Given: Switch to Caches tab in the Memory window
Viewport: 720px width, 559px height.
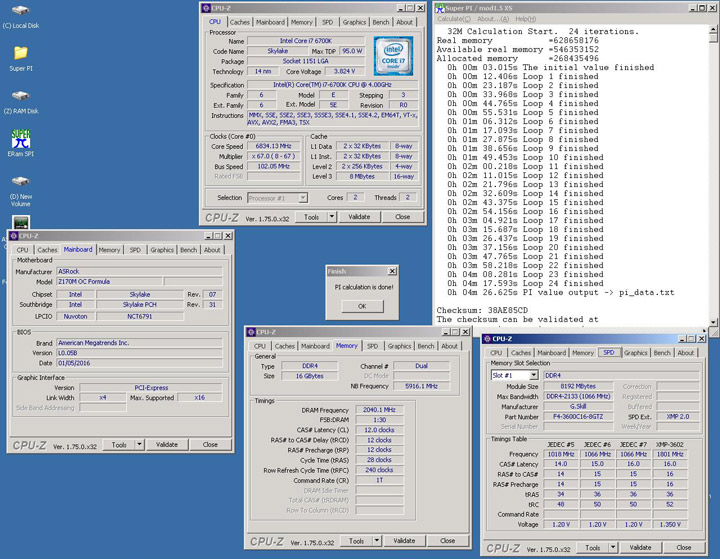Looking at the screenshot, I should [285, 346].
